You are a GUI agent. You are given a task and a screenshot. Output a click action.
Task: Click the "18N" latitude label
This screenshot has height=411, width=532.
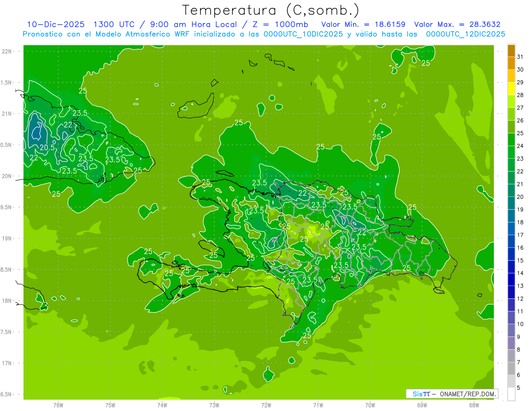[6, 301]
